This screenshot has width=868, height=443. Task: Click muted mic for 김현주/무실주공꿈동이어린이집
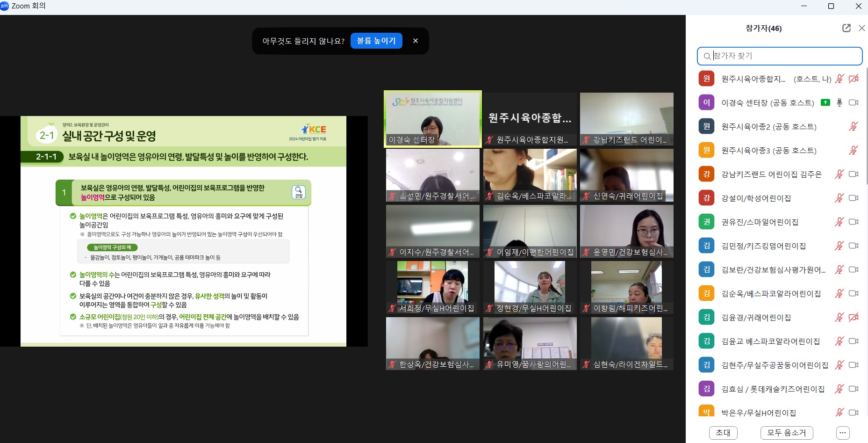[x=839, y=365]
